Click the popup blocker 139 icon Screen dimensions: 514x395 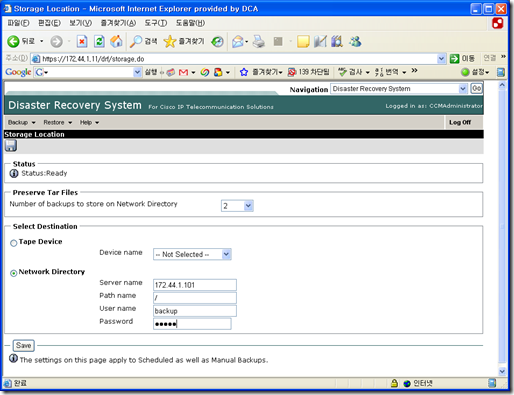tap(292, 72)
